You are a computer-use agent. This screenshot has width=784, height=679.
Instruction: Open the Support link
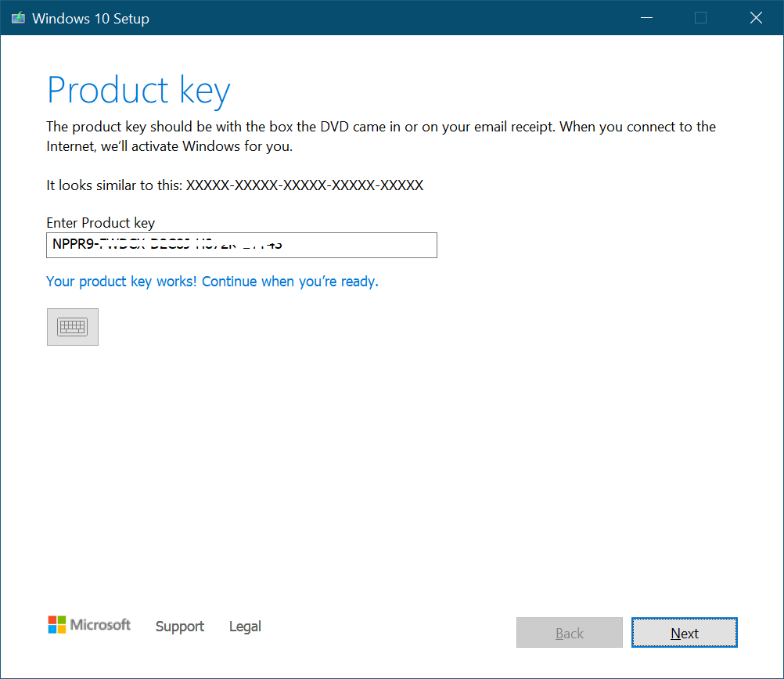tap(179, 626)
